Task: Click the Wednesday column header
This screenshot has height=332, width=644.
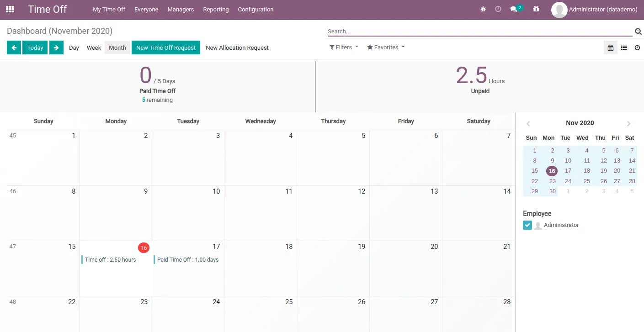Action: pyautogui.click(x=261, y=121)
